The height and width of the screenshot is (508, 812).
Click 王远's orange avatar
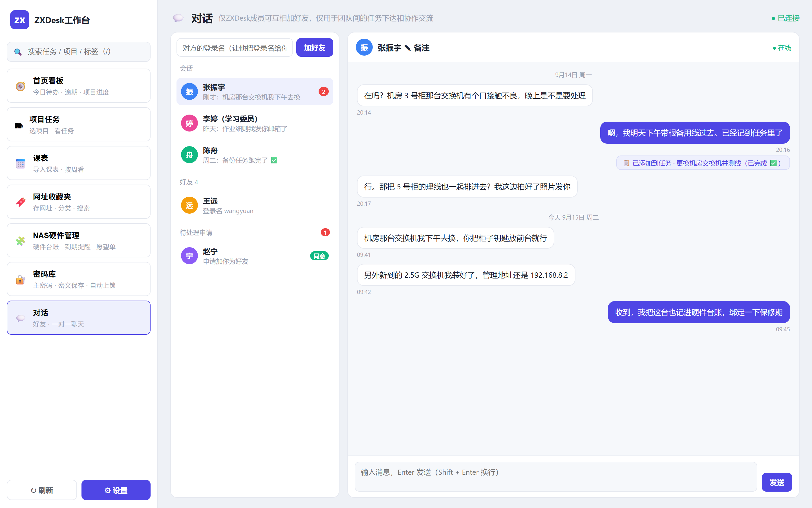point(189,205)
